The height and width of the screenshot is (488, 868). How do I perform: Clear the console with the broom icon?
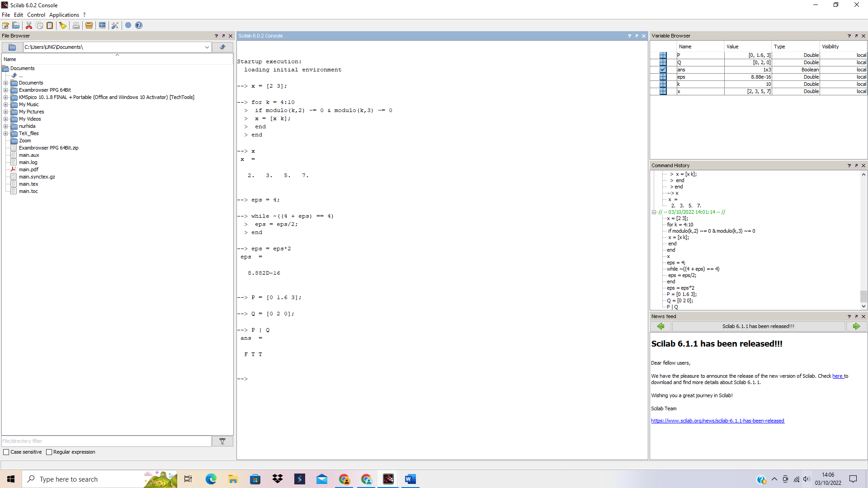tap(63, 25)
